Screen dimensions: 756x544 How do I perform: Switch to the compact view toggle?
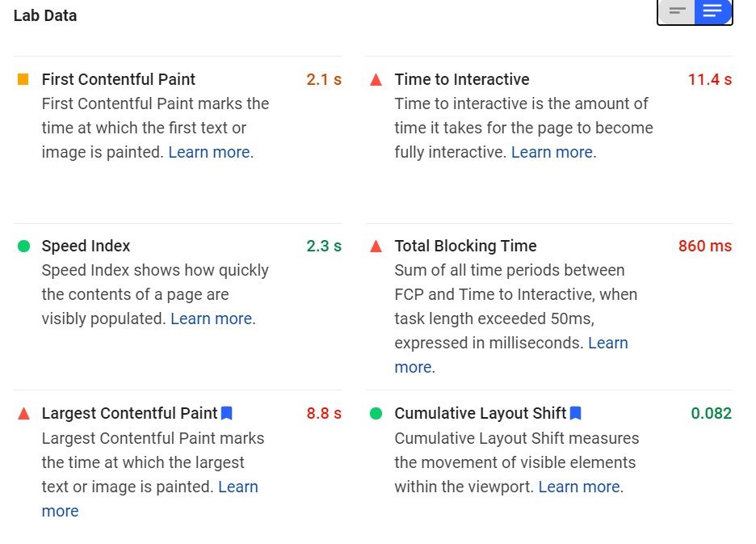(677, 11)
